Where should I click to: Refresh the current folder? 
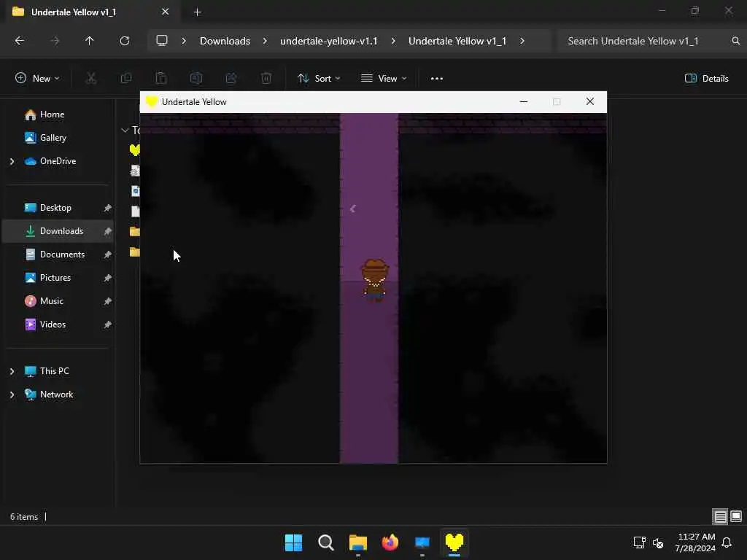(x=125, y=41)
